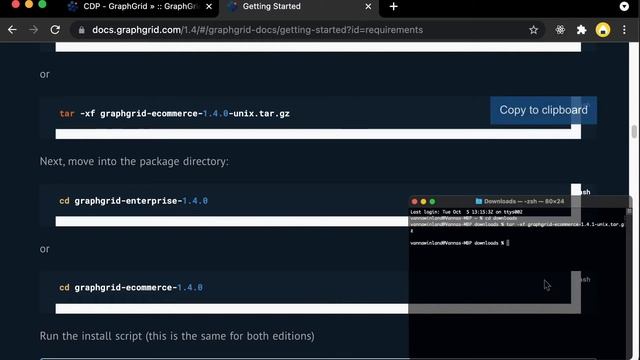
Task: Open the atom-shaped extension icon
Action: click(x=560, y=30)
